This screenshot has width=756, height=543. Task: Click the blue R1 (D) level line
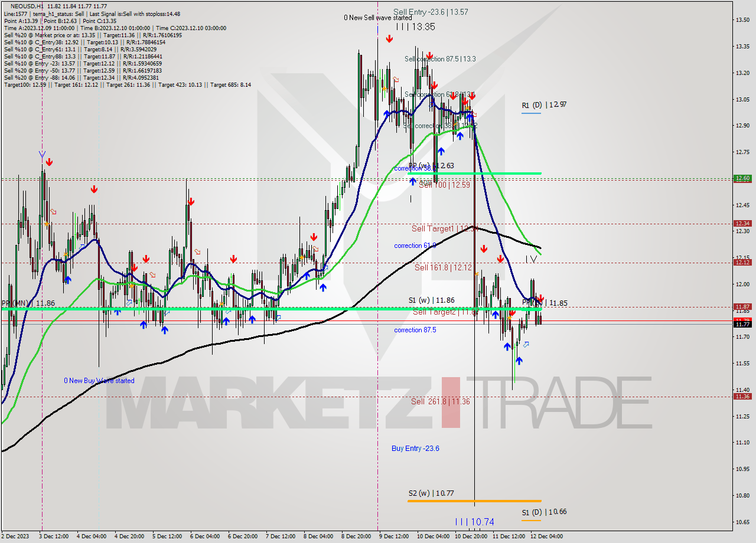(x=531, y=113)
